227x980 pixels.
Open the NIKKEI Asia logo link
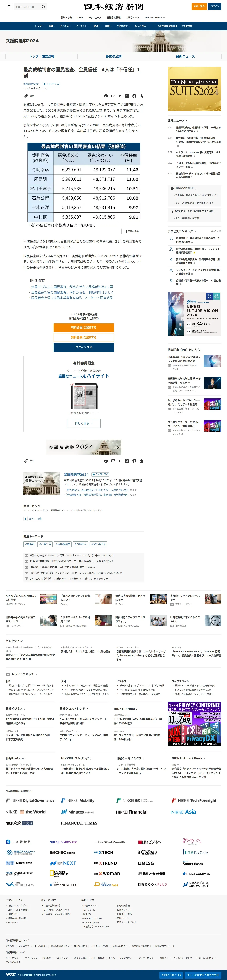tap(184, 812)
